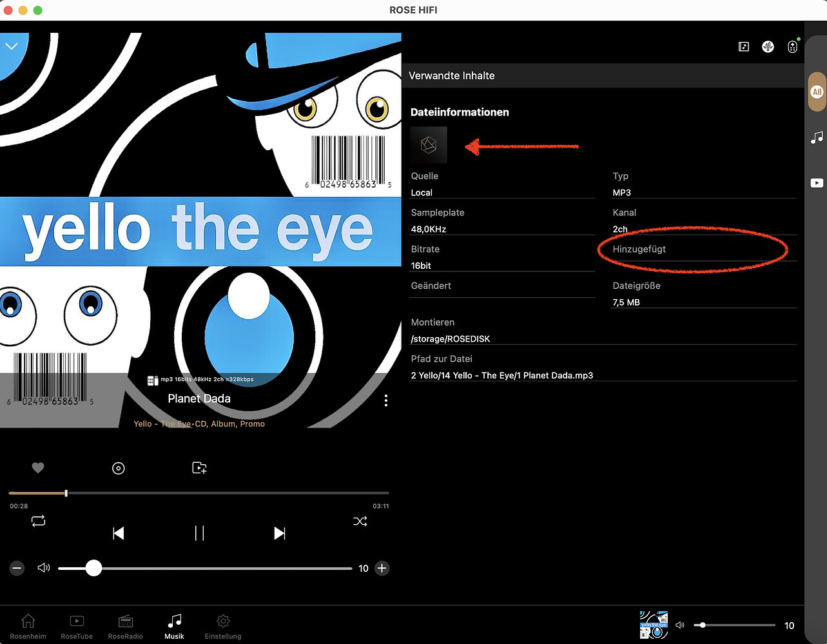Open the album disc icon
827x644 pixels.
coord(119,468)
